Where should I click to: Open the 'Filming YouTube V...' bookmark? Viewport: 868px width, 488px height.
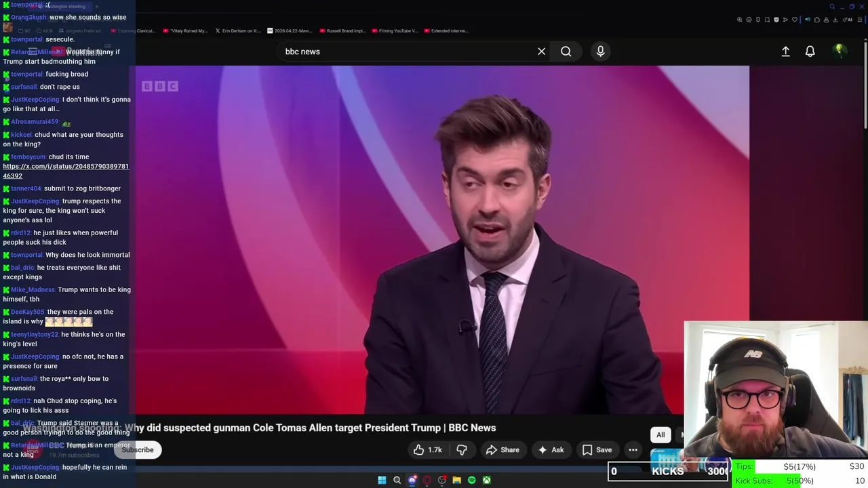(395, 30)
